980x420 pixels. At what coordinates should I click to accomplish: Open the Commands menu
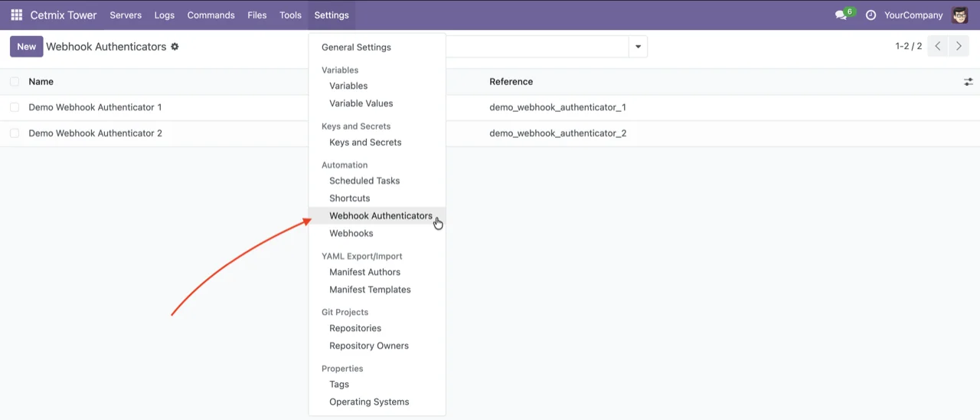211,15
